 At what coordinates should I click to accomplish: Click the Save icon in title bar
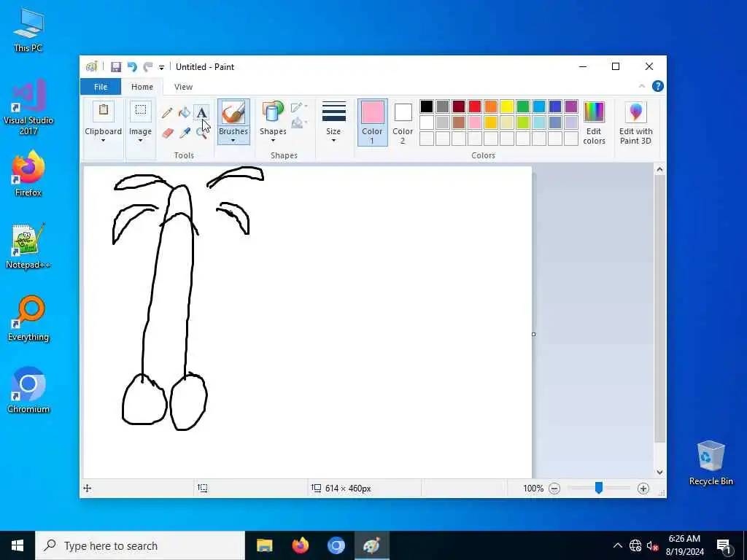tap(116, 67)
